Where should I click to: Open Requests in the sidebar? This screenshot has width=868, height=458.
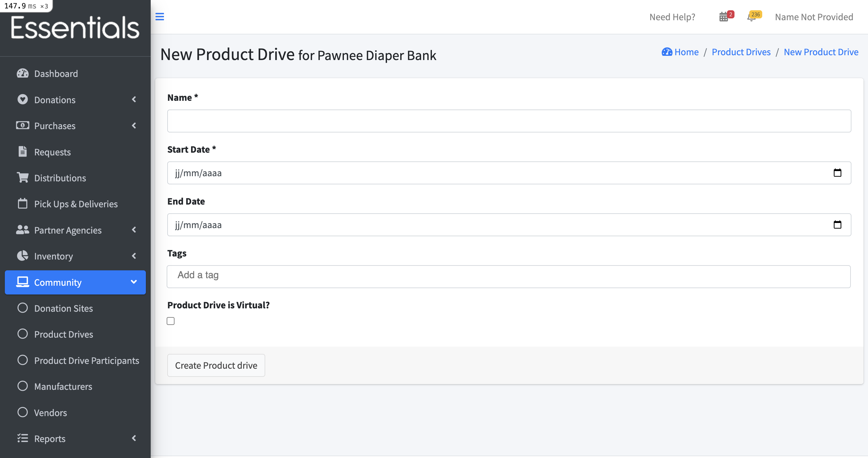coord(75,152)
